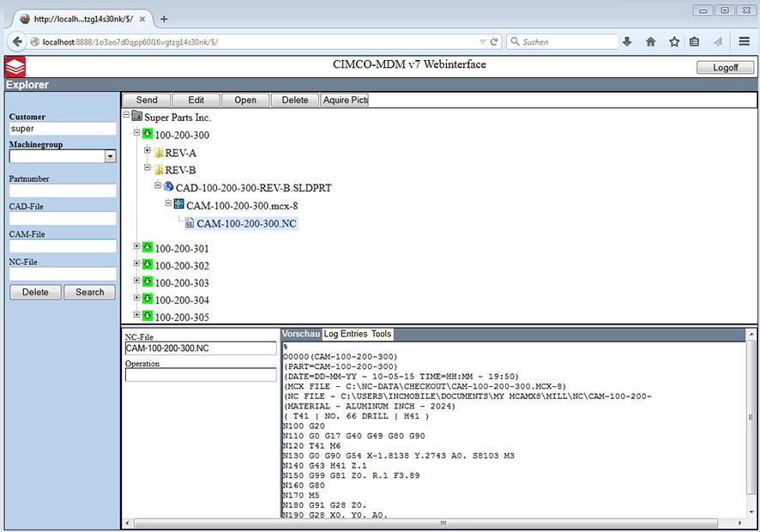The width and height of the screenshot is (760, 532).
Task: Expand the 100-200-303 part node
Action: (x=136, y=281)
